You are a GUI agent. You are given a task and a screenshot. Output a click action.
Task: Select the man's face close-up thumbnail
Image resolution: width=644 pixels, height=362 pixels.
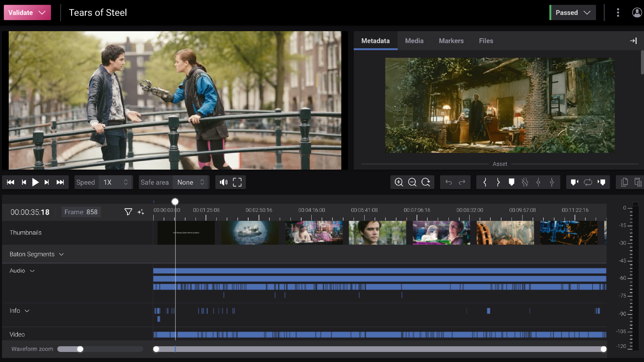coord(378,233)
